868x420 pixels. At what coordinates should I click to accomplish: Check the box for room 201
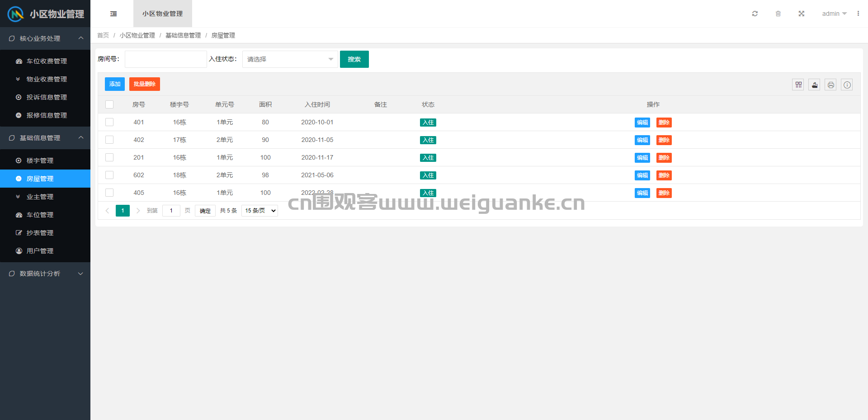(109, 157)
